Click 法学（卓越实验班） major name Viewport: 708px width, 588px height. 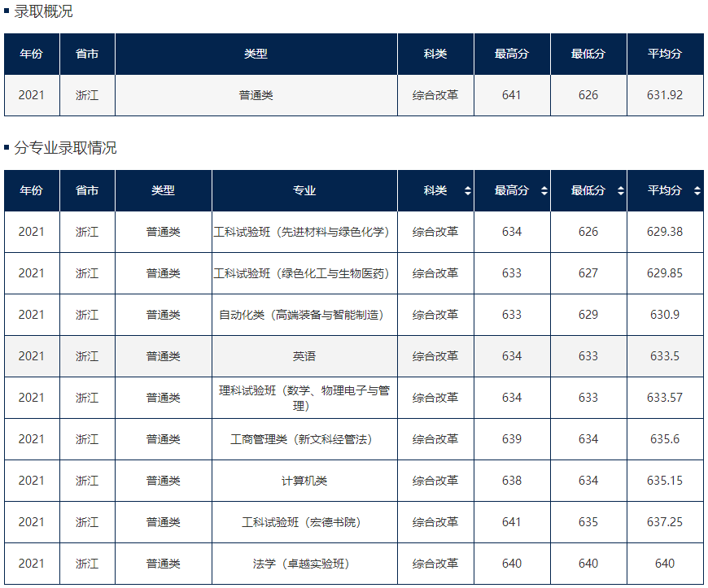[x=304, y=564]
